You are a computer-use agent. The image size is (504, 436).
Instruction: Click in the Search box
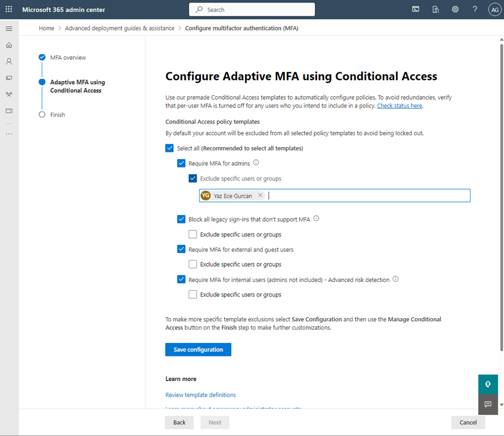[252, 9]
